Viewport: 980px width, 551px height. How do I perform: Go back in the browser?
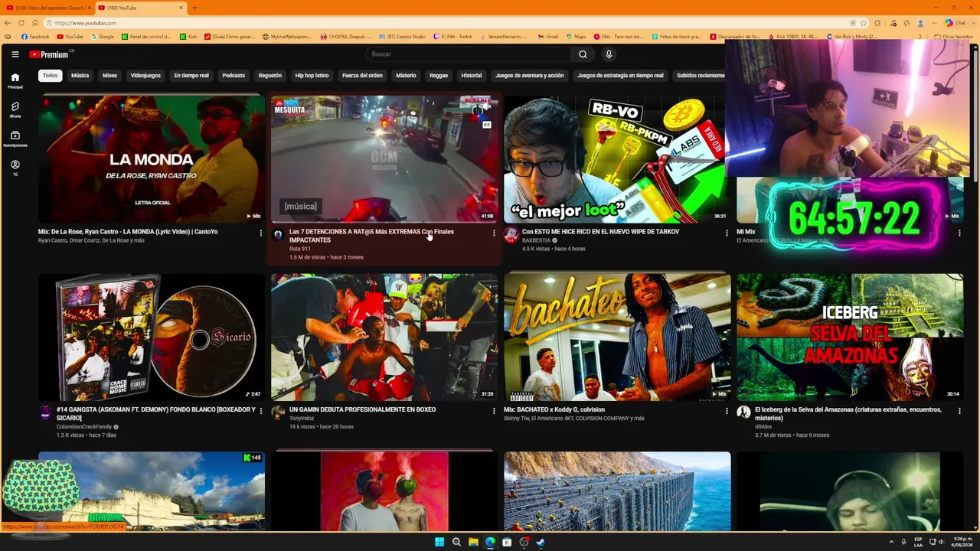[8, 23]
